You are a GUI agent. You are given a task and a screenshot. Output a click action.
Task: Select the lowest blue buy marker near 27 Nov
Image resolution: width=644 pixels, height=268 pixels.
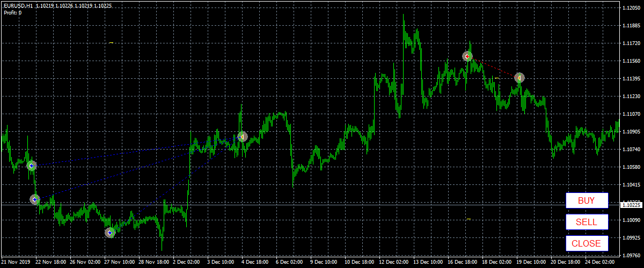click(x=109, y=233)
